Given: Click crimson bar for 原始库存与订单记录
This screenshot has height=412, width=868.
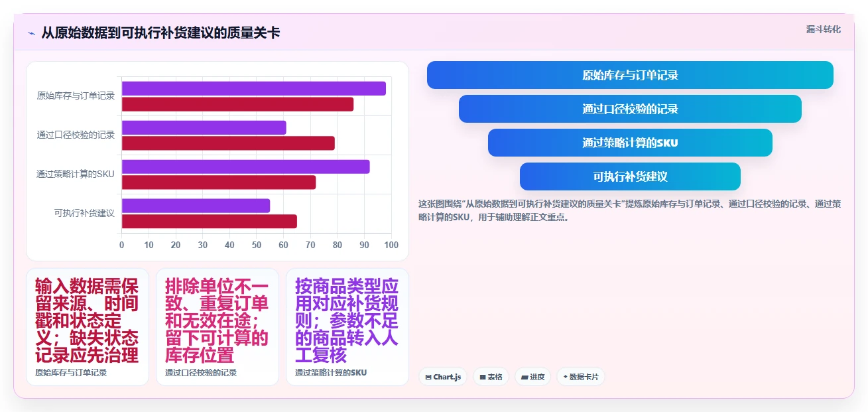Looking at the screenshot, I should click(237, 104).
